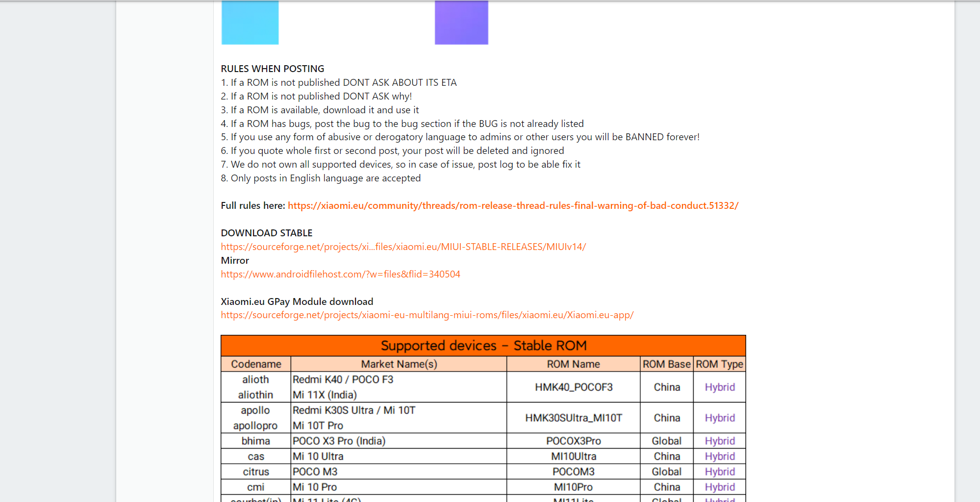Viewport: 980px width, 502px height.
Task: Click the 'apollo' codename cell
Action: pyautogui.click(x=255, y=410)
